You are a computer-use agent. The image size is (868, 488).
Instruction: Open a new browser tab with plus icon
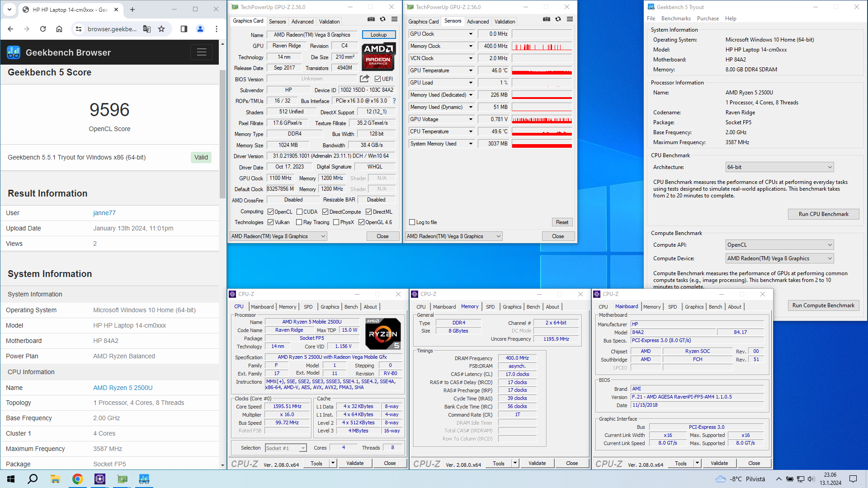click(132, 9)
